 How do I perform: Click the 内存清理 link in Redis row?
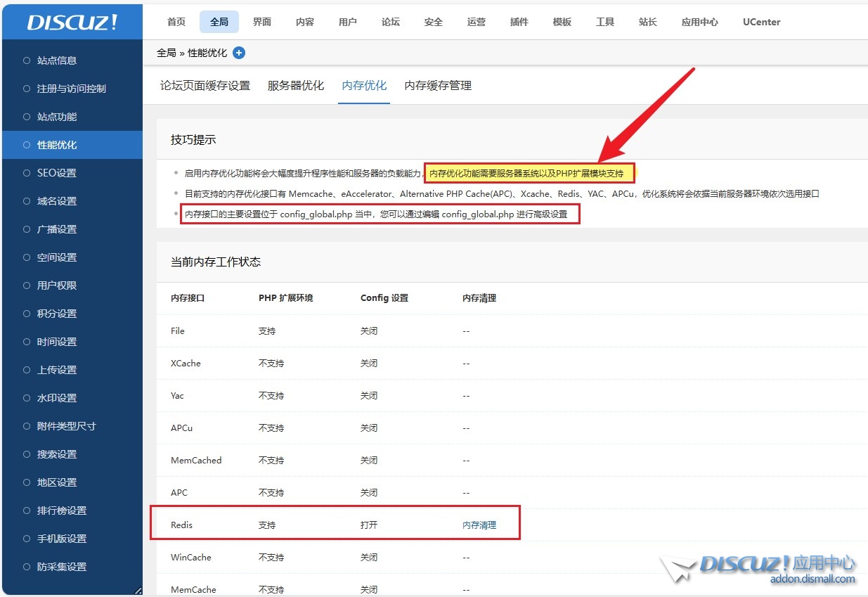pyautogui.click(x=479, y=525)
